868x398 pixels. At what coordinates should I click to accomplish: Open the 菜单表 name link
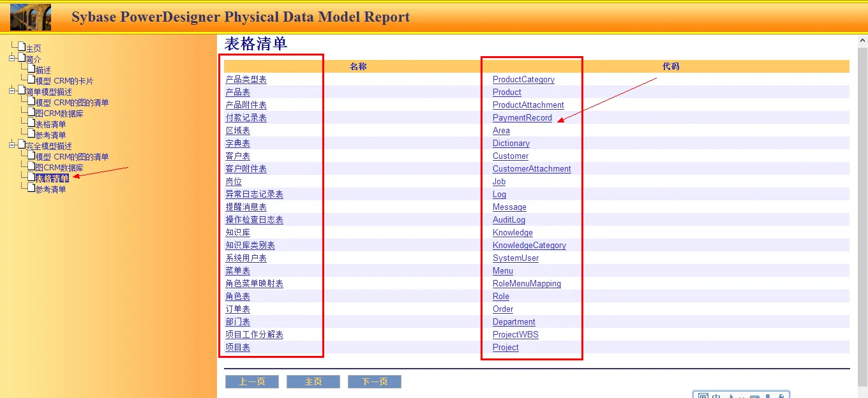point(237,271)
